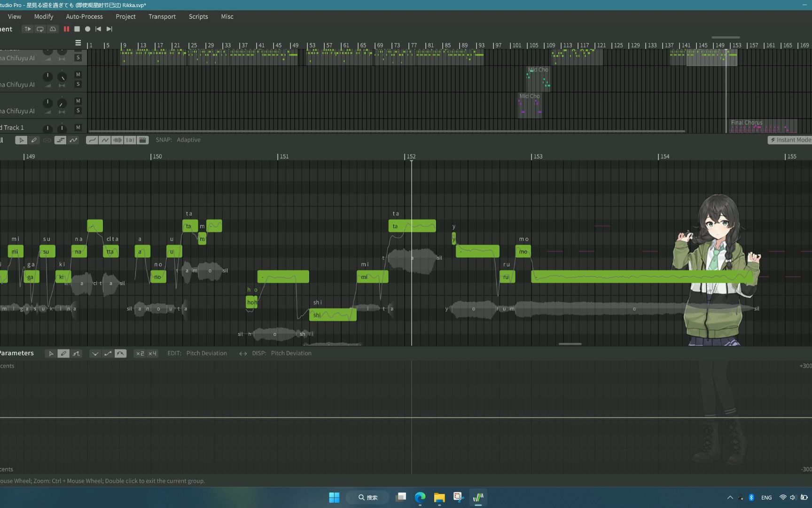Toggle the zigzag pitch-line display button
812x508 pixels.
[x=105, y=140]
